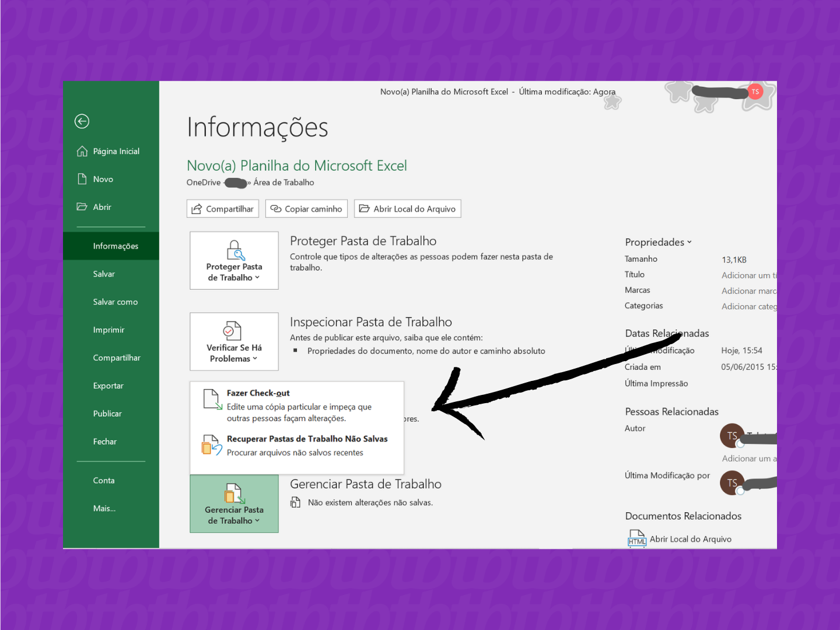The width and height of the screenshot is (840, 630).
Task: Click Mais... in the sidebar
Action: point(111,509)
